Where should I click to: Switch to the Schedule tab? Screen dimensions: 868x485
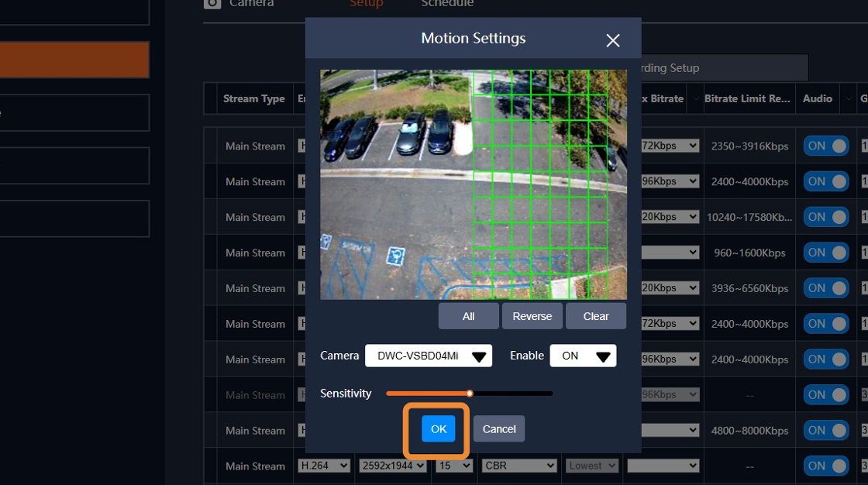[447, 3]
